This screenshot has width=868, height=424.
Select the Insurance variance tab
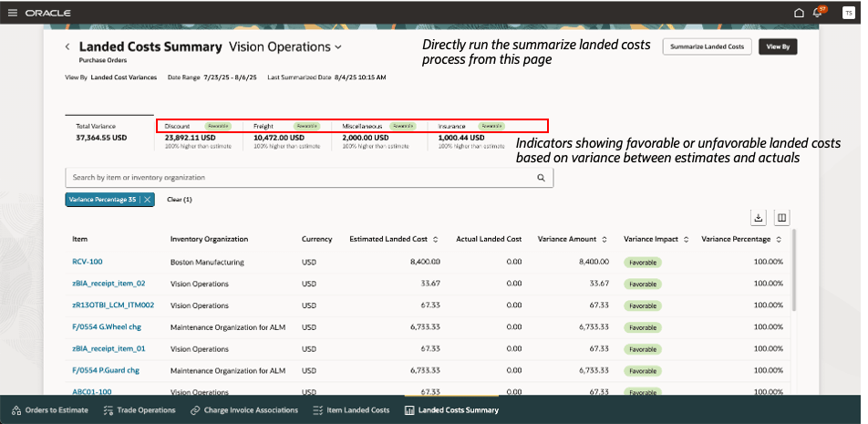[x=471, y=135]
